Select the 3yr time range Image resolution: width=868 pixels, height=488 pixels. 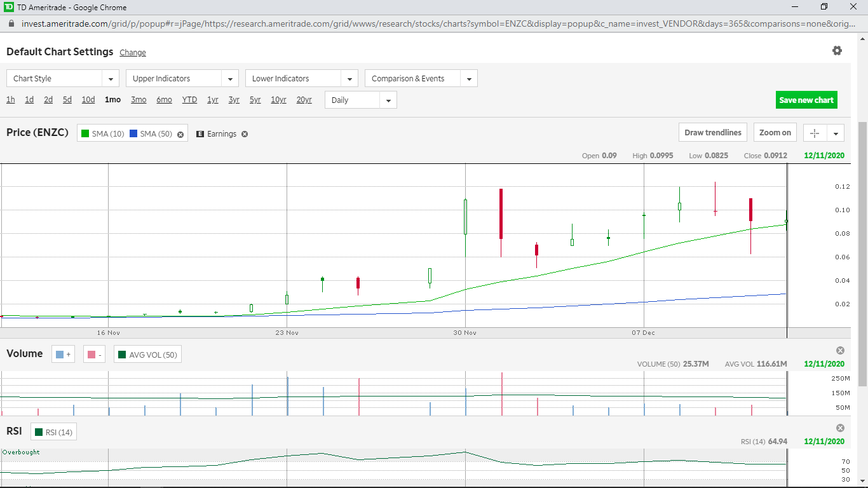click(x=234, y=100)
